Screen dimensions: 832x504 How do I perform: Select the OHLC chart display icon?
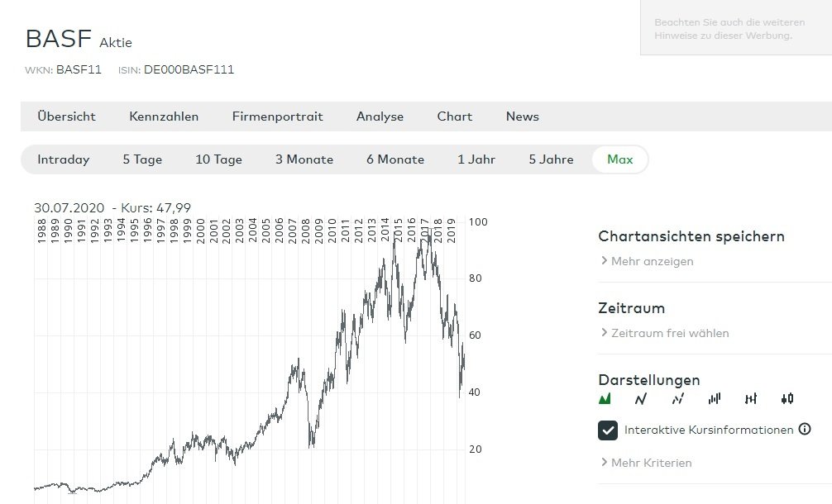(x=751, y=399)
